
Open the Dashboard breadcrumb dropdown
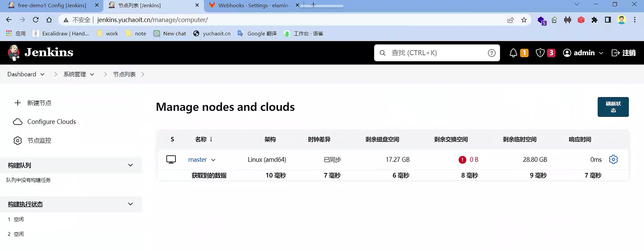[x=43, y=74]
